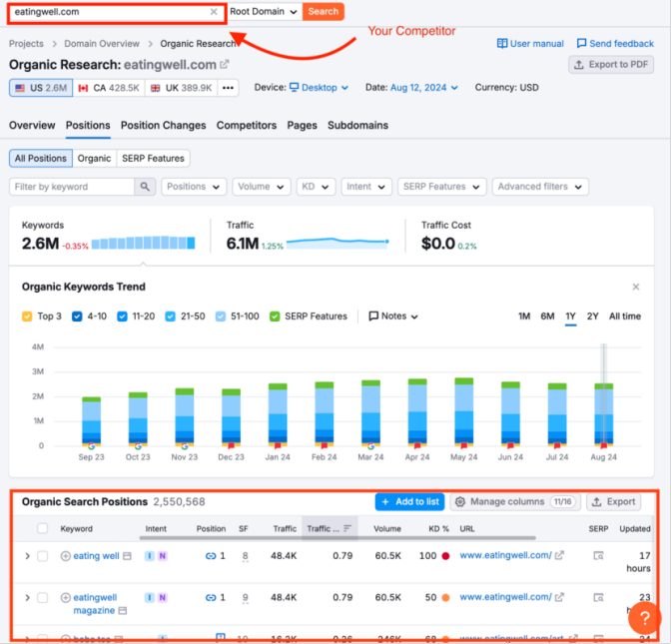This screenshot has height=644, width=671.
Task: Toggle the Top 3 legend checkbox
Action: 28,317
